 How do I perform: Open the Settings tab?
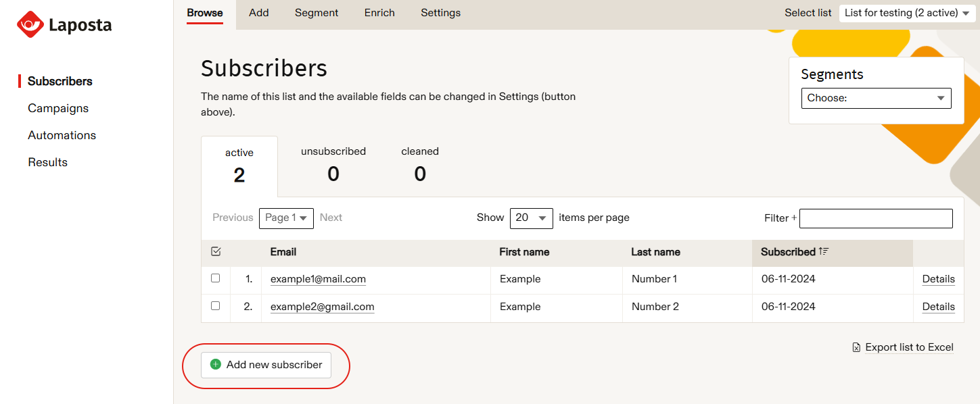(440, 13)
